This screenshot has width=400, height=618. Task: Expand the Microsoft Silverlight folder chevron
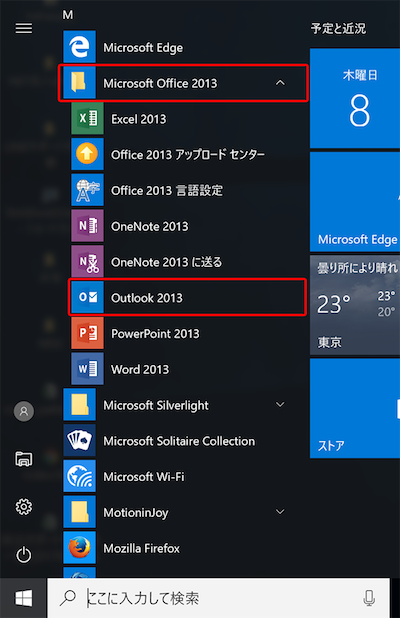280,405
